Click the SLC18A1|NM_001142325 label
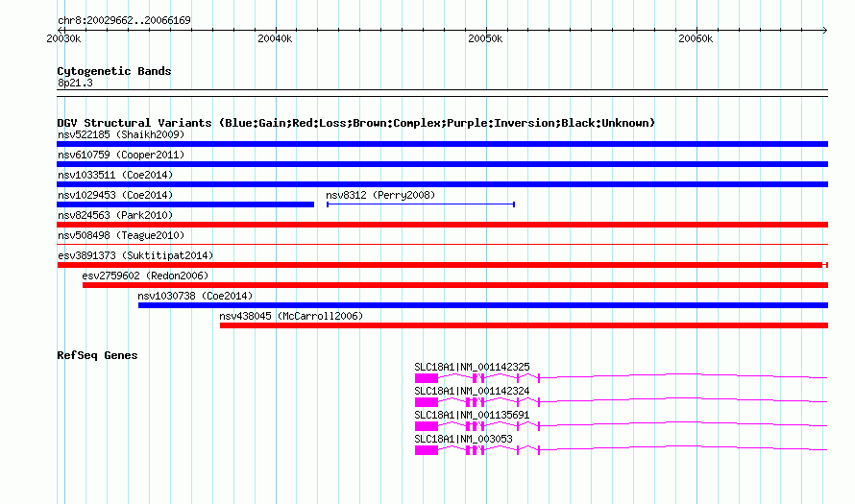The width and height of the screenshot is (855, 504). pyautogui.click(x=472, y=368)
